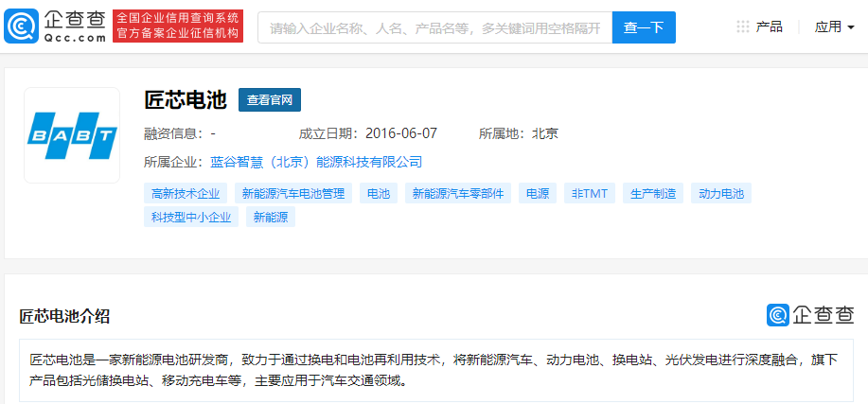Viewport: 868px width, 404px height.
Task: Select the 新能源汽车电池管理 tag
Action: click(293, 194)
